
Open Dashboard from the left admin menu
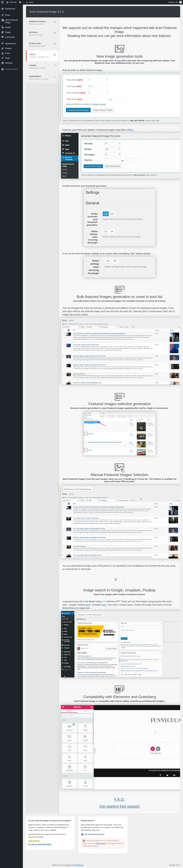(11, 9)
